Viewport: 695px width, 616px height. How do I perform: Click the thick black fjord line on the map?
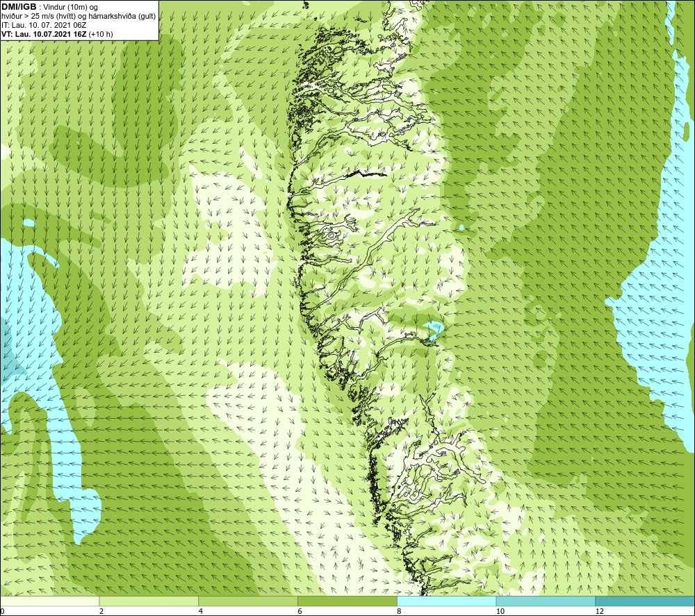point(365,174)
